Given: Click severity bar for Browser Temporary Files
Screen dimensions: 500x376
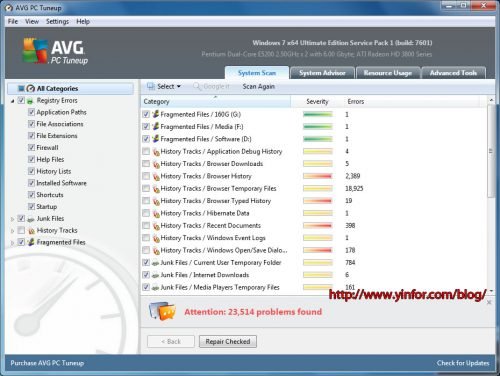Looking at the screenshot, I should pos(318,188).
